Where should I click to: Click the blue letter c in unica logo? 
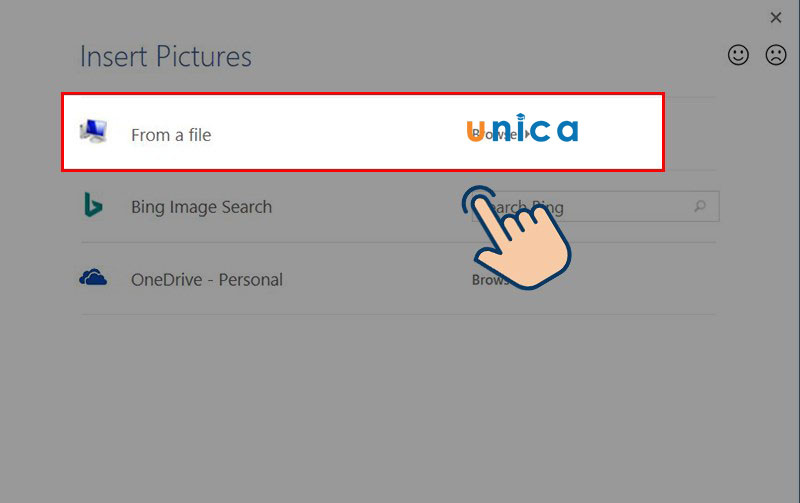[x=541, y=130]
